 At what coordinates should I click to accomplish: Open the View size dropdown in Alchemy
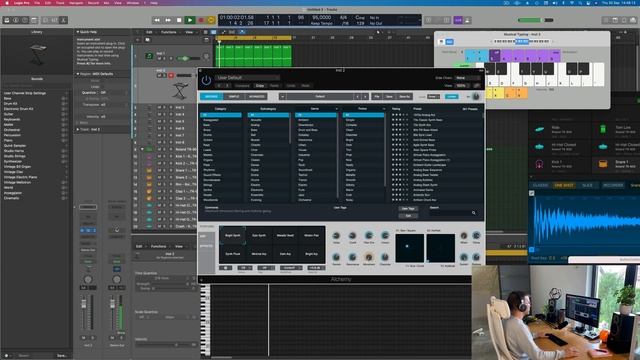coord(463,86)
